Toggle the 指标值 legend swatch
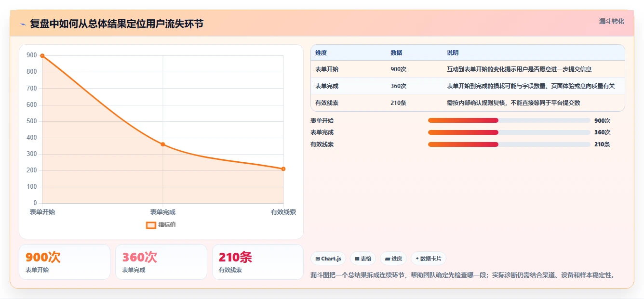 151,225
